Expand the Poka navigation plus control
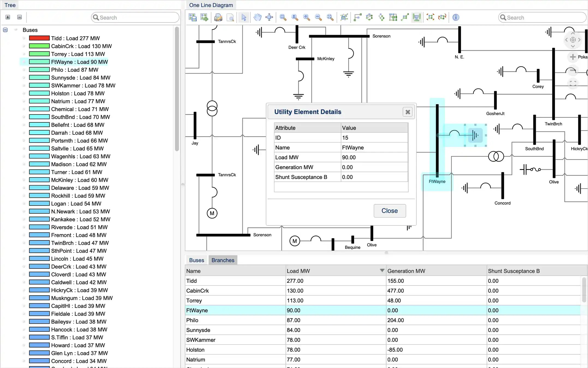This screenshot has width=588, height=368. (x=573, y=57)
